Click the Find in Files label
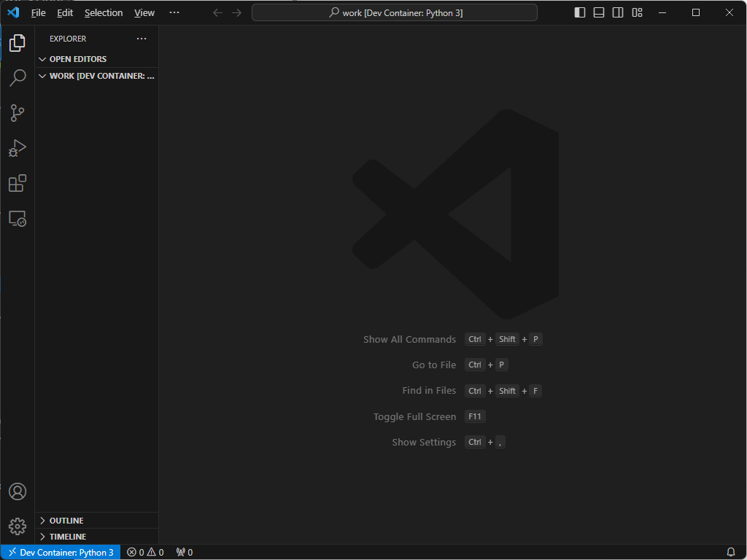 point(429,391)
